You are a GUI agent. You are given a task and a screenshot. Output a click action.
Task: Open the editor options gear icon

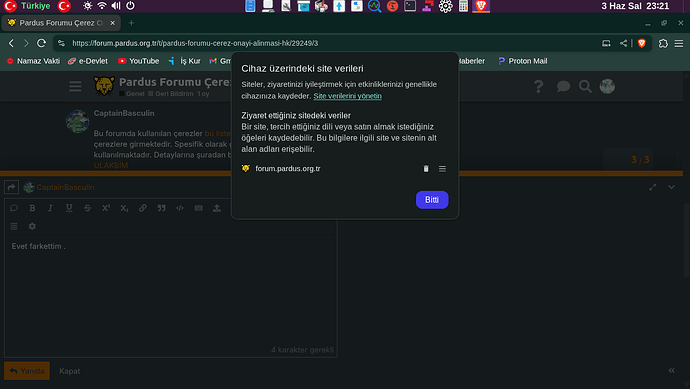click(x=32, y=226)
